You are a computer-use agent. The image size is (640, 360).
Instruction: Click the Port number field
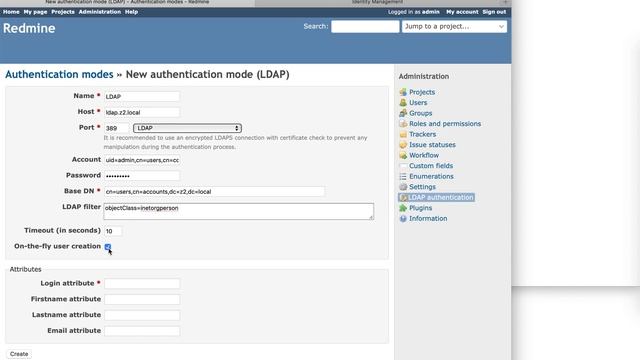click(116, 128)
